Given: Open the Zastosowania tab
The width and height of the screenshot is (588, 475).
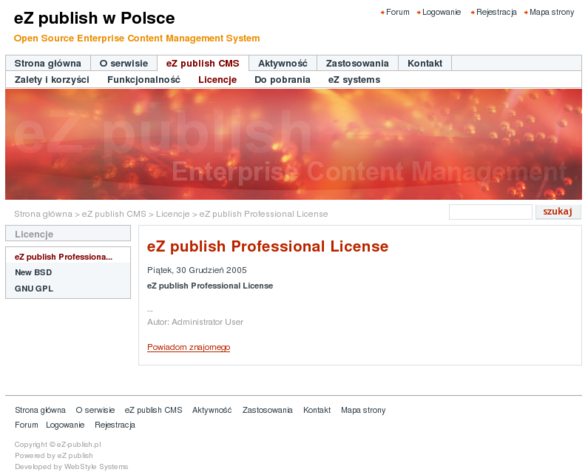Looking at the screenshot, I should click(x=357, y=63).
